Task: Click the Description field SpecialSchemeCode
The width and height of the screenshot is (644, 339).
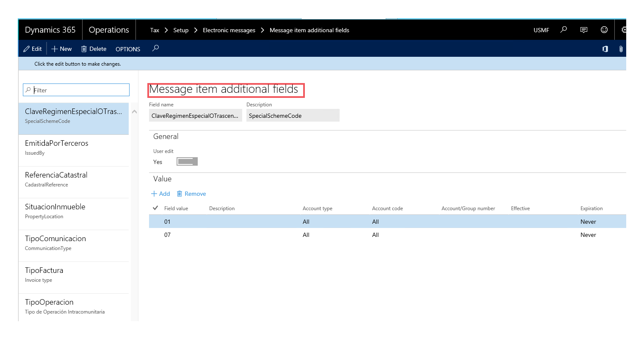Action: click(293, 115)
